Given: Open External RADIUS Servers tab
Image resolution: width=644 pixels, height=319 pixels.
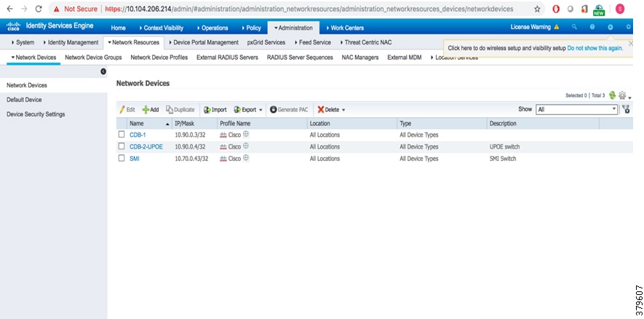Looking at the screenshot, I should click(x=227, y=58).
